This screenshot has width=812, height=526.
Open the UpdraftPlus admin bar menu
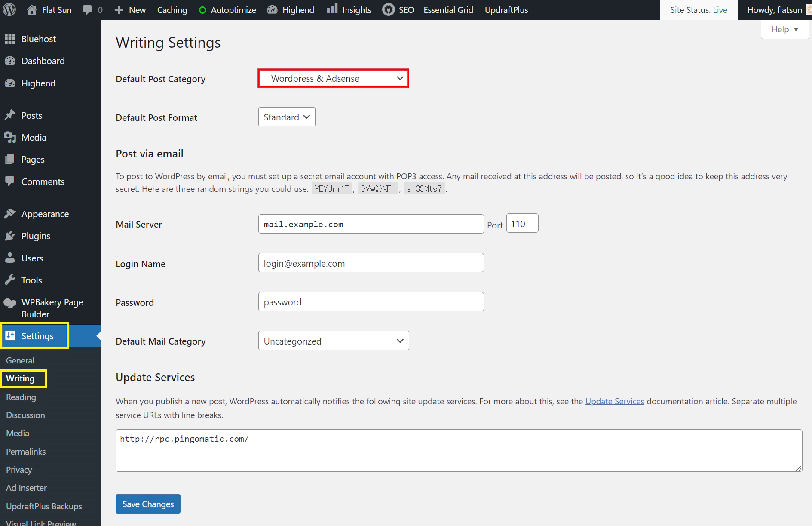pyautogui.click(x=506, y=10)
